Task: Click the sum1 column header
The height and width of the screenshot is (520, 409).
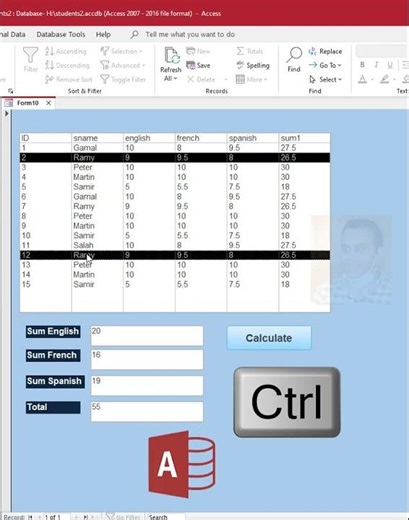Action: tap(304, 138)
